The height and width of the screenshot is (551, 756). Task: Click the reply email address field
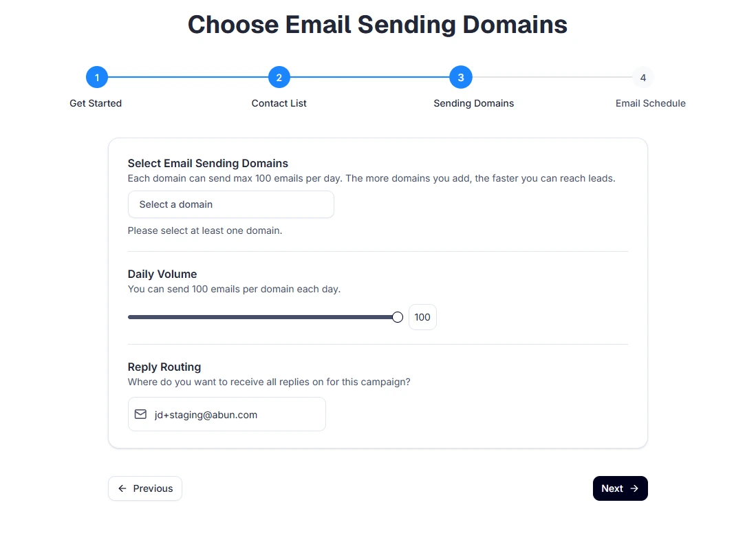pos(234,415)
